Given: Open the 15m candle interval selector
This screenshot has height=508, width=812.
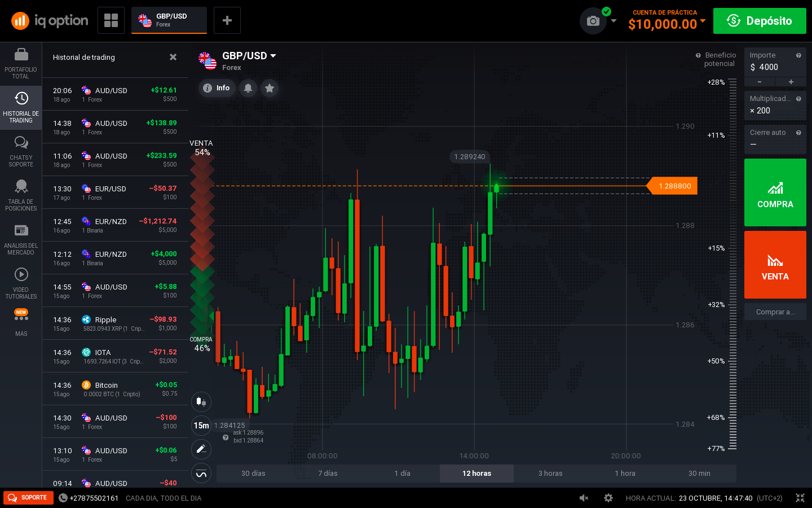Looking at the screenshot, I should tap(201, 426).
